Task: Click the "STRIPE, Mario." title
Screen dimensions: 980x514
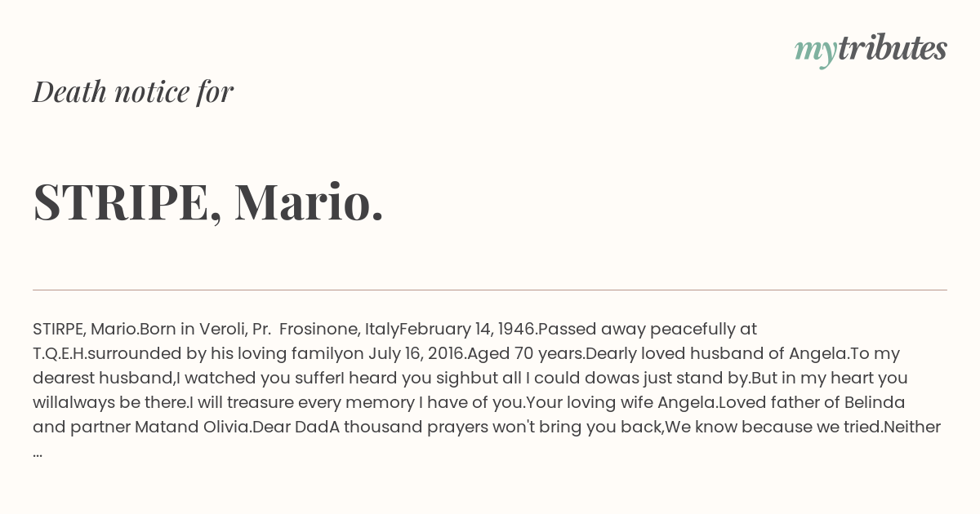Action: click(x=208, y=202)
